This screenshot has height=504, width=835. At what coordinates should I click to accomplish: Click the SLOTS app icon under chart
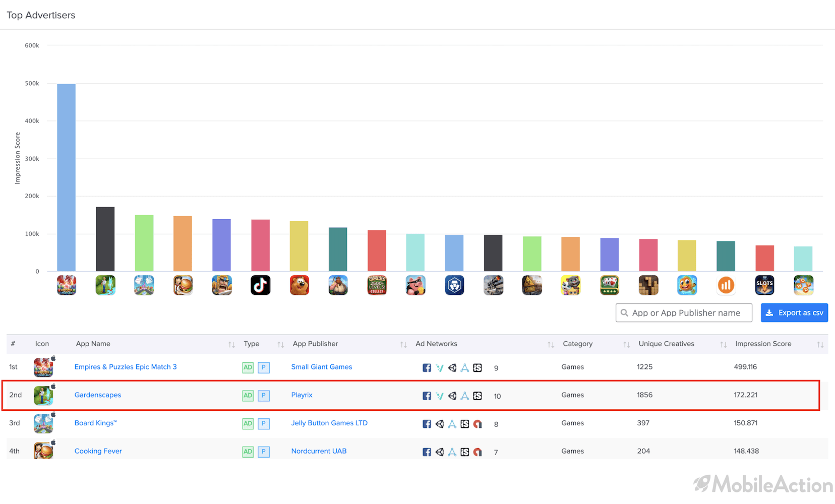[765, 285]
